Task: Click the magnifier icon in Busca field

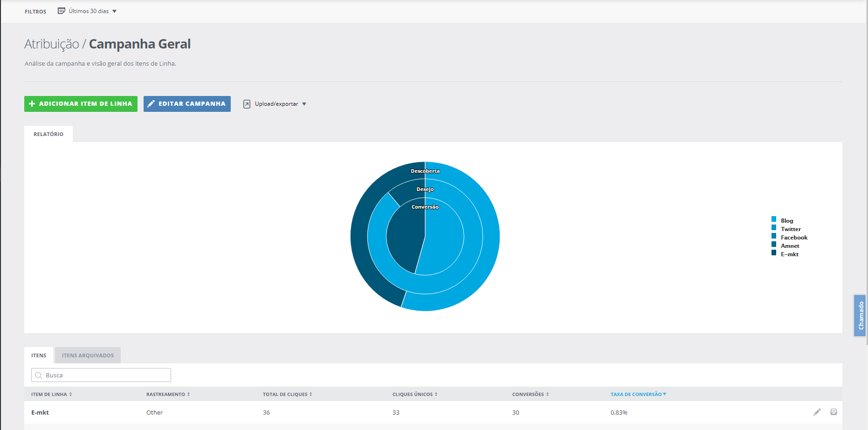Action: (39, 375)
